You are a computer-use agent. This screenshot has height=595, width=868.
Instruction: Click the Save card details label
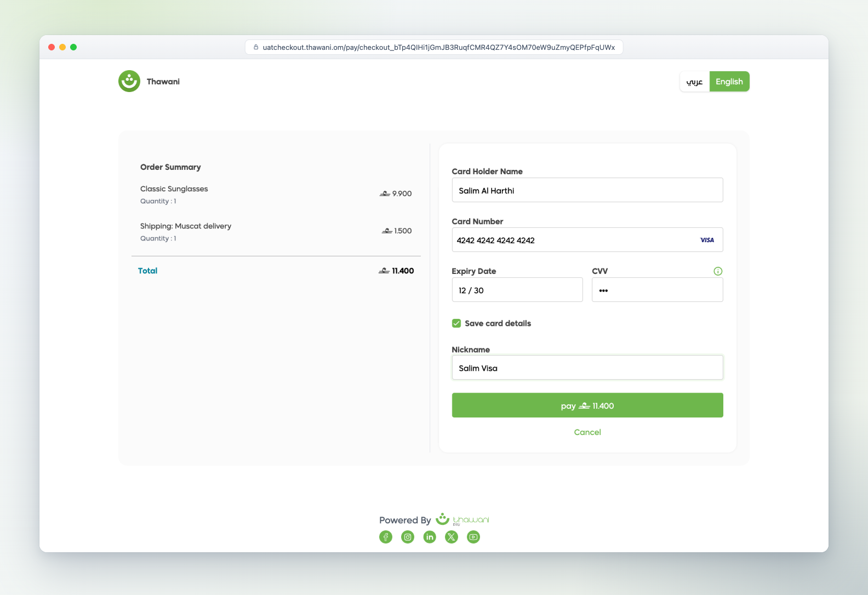[x=498, y=323]
